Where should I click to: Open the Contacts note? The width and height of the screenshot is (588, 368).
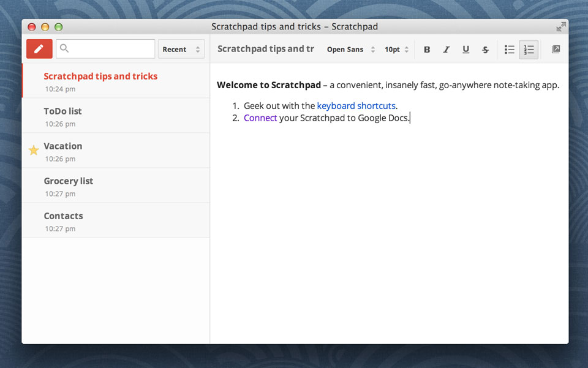[116, 220]
